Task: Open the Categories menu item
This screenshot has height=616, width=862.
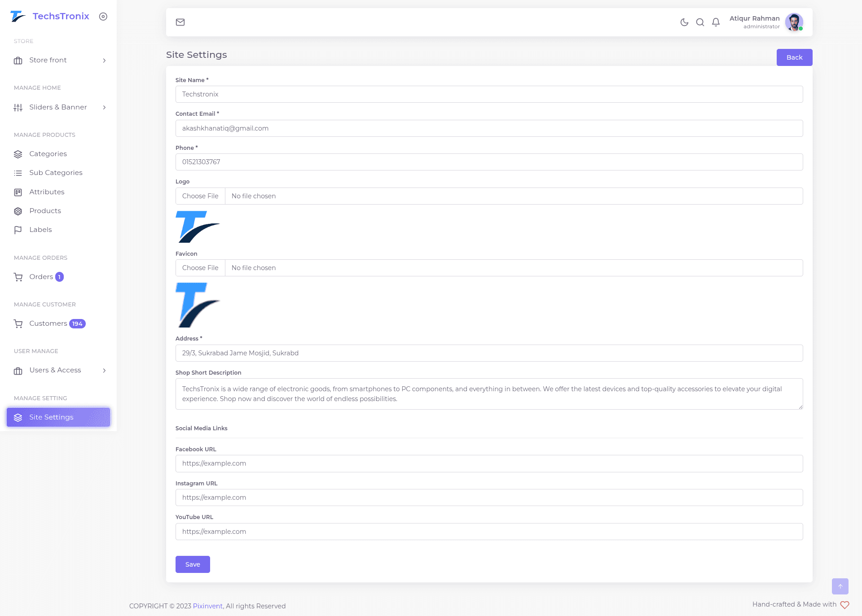Action: pos(48,154)
